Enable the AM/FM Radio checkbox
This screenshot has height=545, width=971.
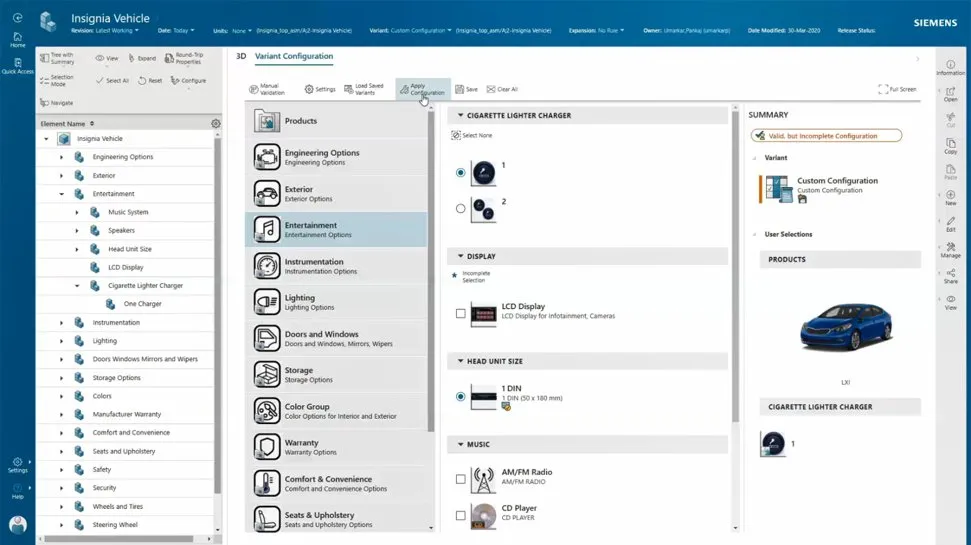click(461, 479)
